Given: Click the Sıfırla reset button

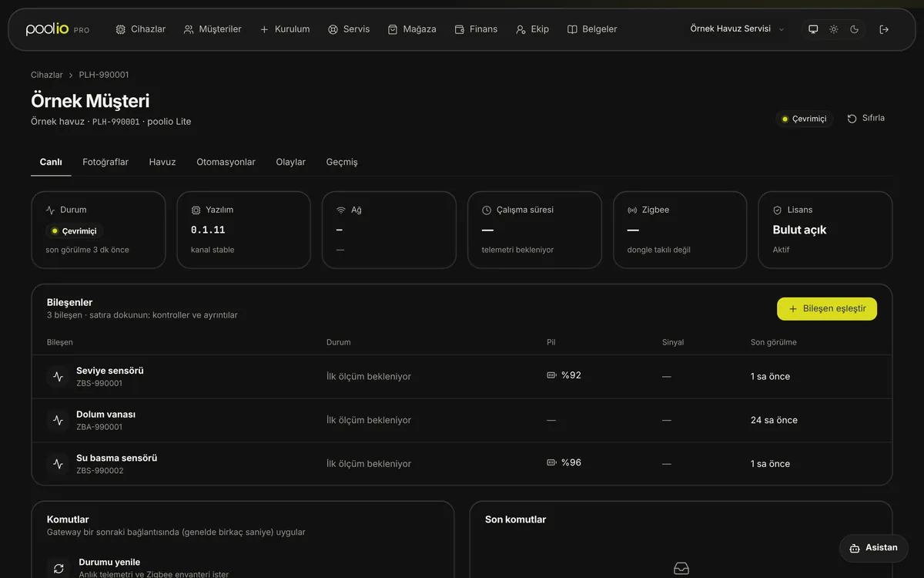Looking at the screenshot, I should click(x=866, y=119).
